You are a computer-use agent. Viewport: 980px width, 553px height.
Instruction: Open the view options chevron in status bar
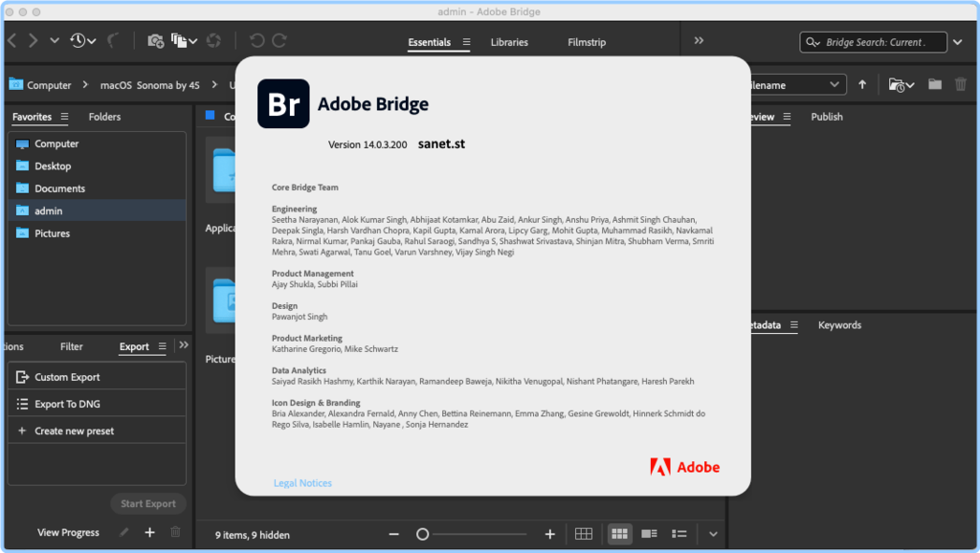pyautogui.click(x=713, y=534)
